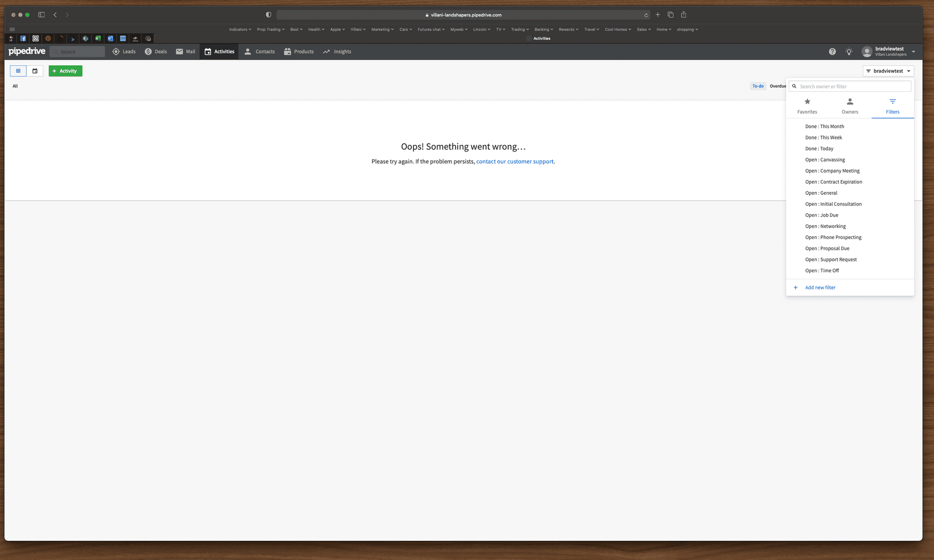The width and height of the screenshot is (934, 560).
Task: Open the Safari privacy shield report
Action: tap(268, 15)
